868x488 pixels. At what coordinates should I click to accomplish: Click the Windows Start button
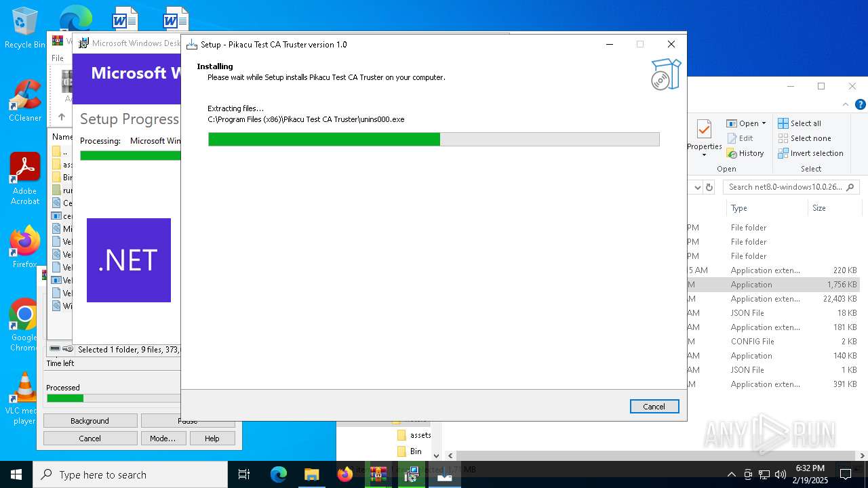point(16,474)
